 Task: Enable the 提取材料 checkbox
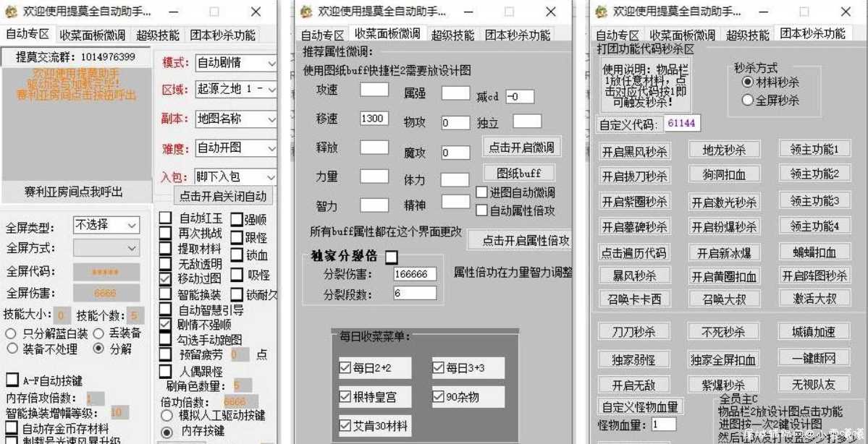click(166, 248)
